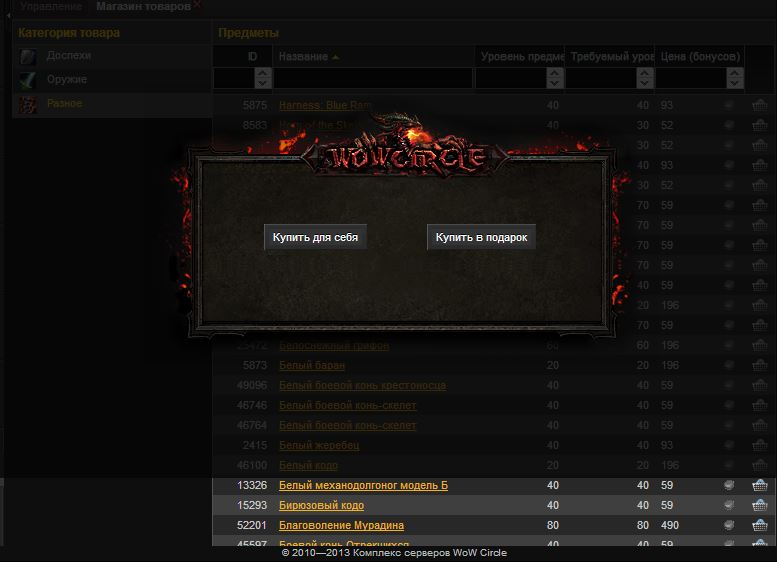Click ID cell 13326
Image resolution: width=777 pixels, height=562 pixels.
click(252, 485)
